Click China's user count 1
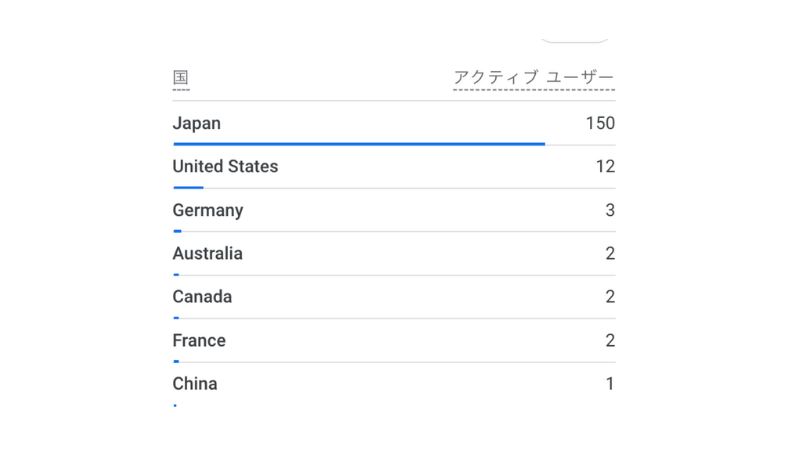This screenshot has width=812, height=457. coord(610,383)
